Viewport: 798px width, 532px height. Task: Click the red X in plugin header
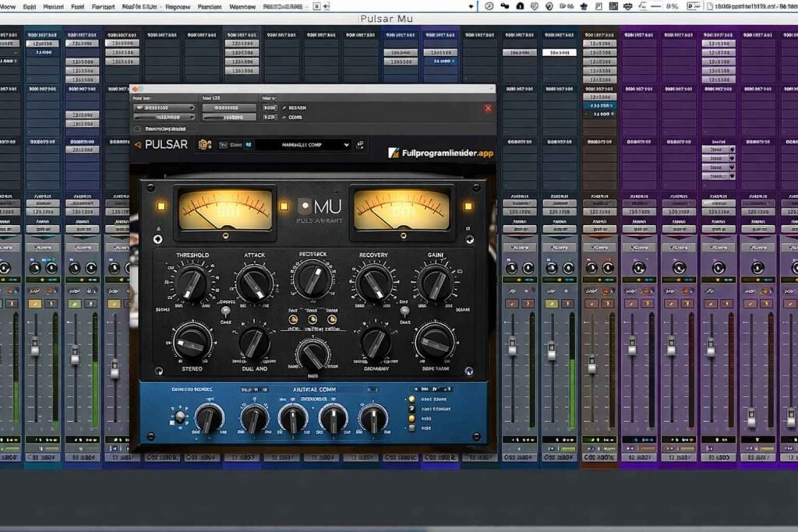[x=489, y=108]
